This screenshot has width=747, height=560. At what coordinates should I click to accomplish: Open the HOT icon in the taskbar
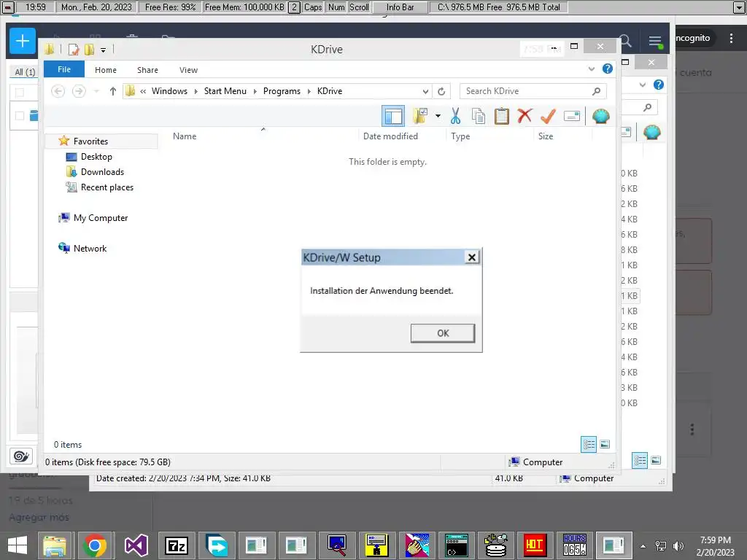point(535,545)
